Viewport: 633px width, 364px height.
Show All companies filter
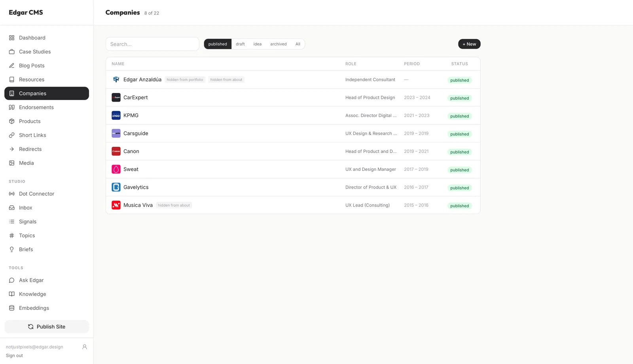click(x=298, y=44)
